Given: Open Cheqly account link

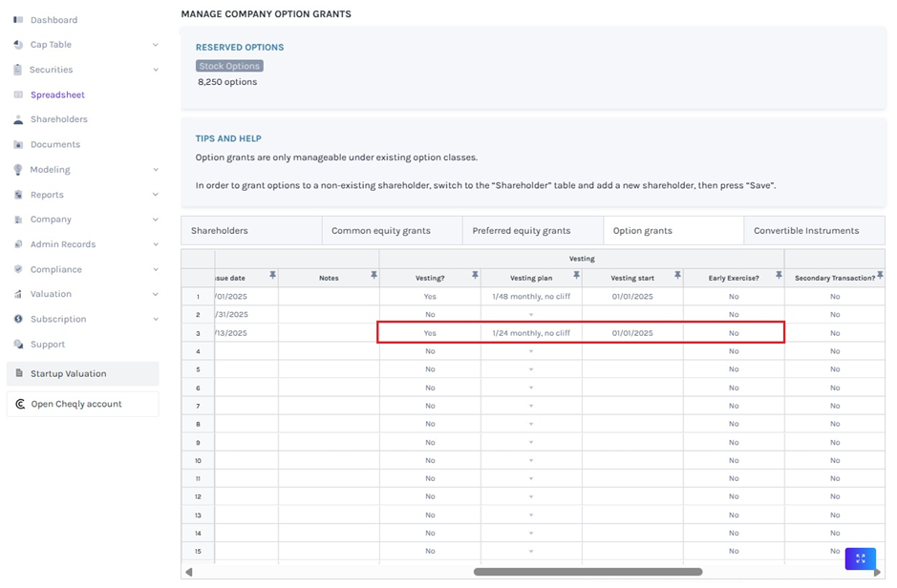Looking at the screenshot, I should (x=76, y=404).
